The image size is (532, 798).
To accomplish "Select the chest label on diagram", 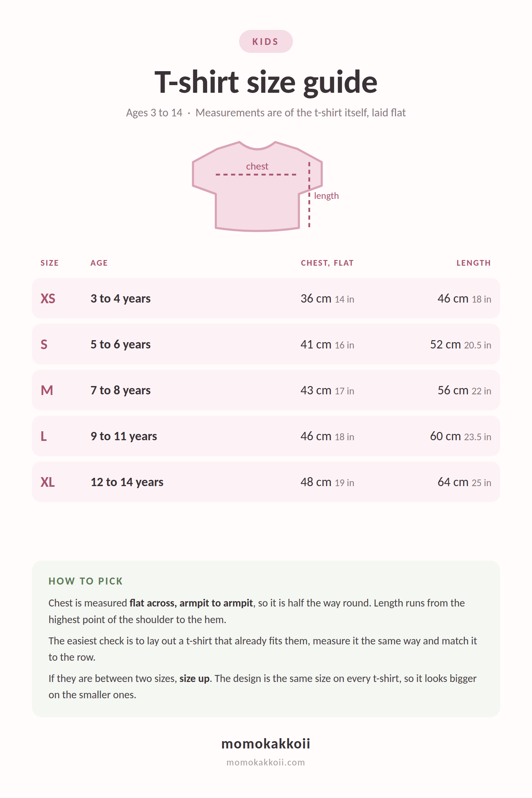I will click(257, 166).
